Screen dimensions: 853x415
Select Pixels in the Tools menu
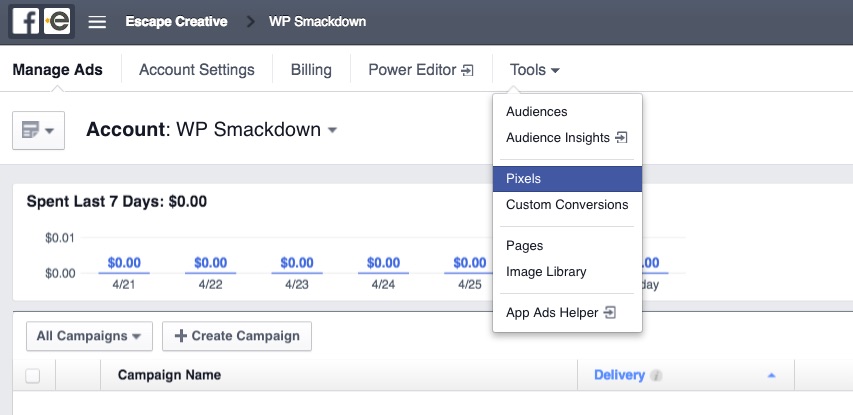click(567, 179)
